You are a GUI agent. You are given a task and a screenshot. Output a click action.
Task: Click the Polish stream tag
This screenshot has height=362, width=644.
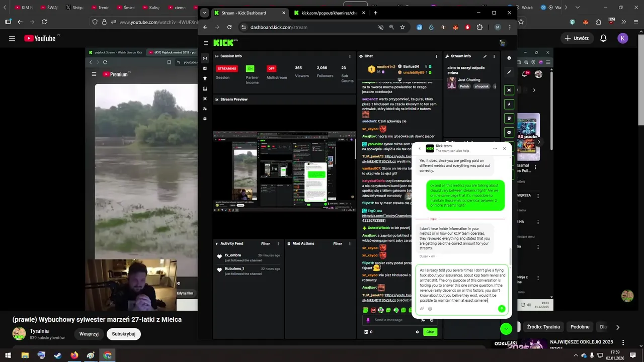[464, 86]
